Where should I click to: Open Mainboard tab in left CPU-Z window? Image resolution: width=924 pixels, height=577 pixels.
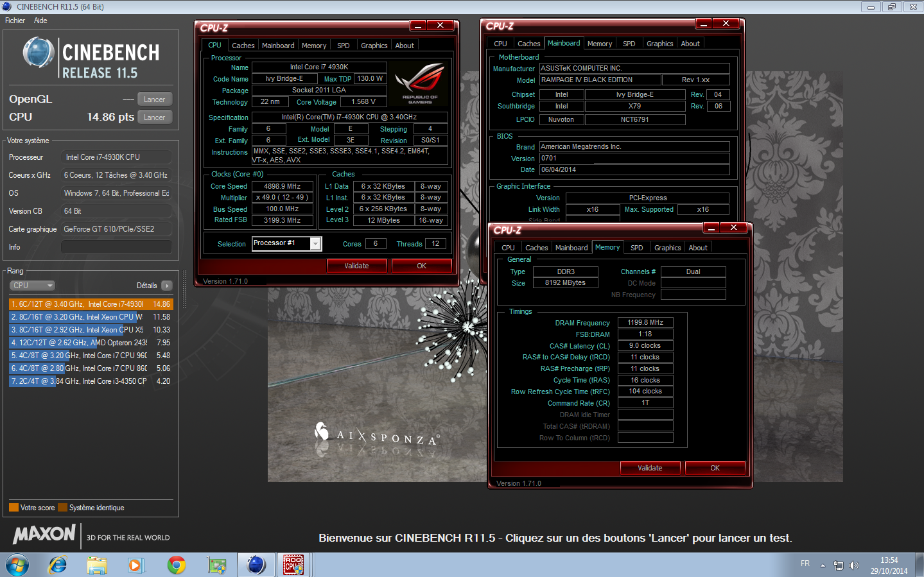point(278,46)
